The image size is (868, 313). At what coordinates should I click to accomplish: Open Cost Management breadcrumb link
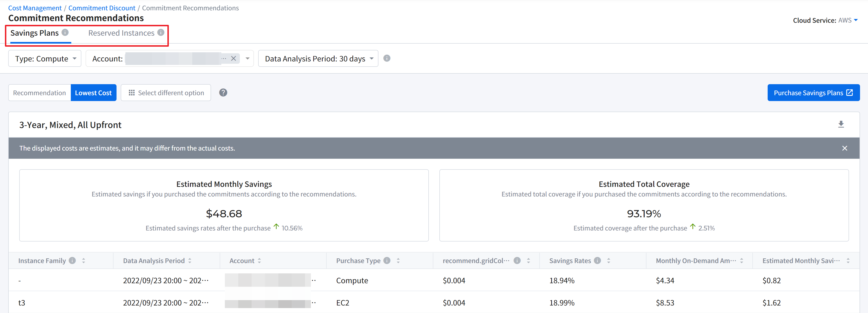(35, 8)
